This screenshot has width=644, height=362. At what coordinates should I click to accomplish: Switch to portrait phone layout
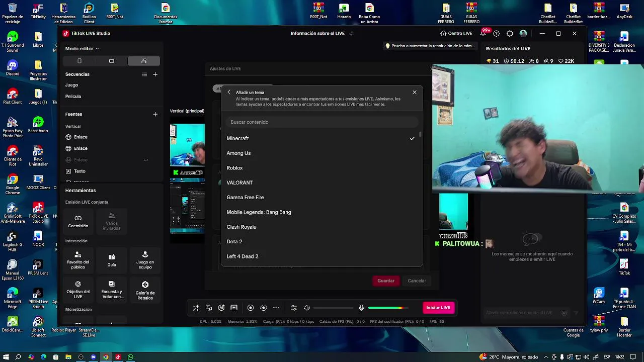[79, 61]
